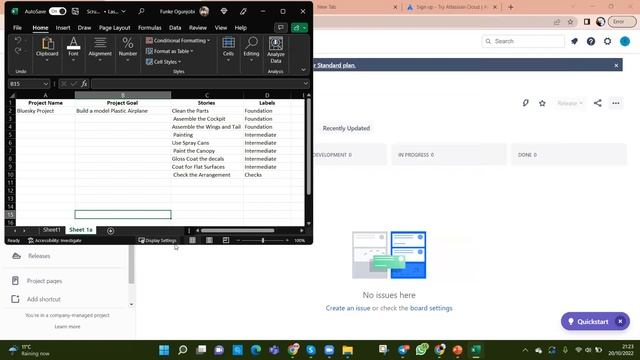Viewport: 640px width, 360px height.
Task: Click the Save icon in Excel title bar
Action: tap(76, 11)
